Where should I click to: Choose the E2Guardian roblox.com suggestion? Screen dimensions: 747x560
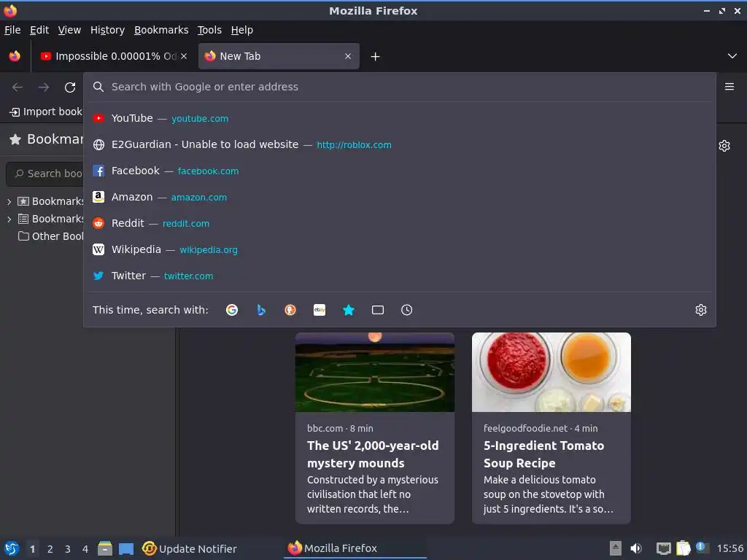click(x=400, y=144)
